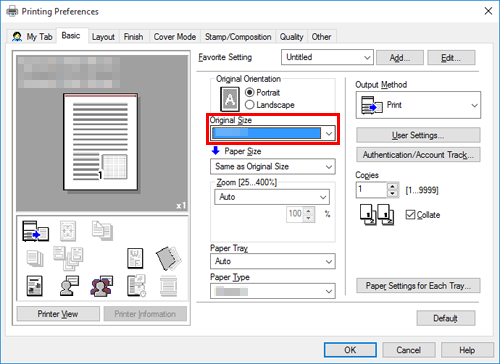Click Paper Settings for Each Tray button
The width and height of the screenshot is (500, 364).
(x=418, y=286)
